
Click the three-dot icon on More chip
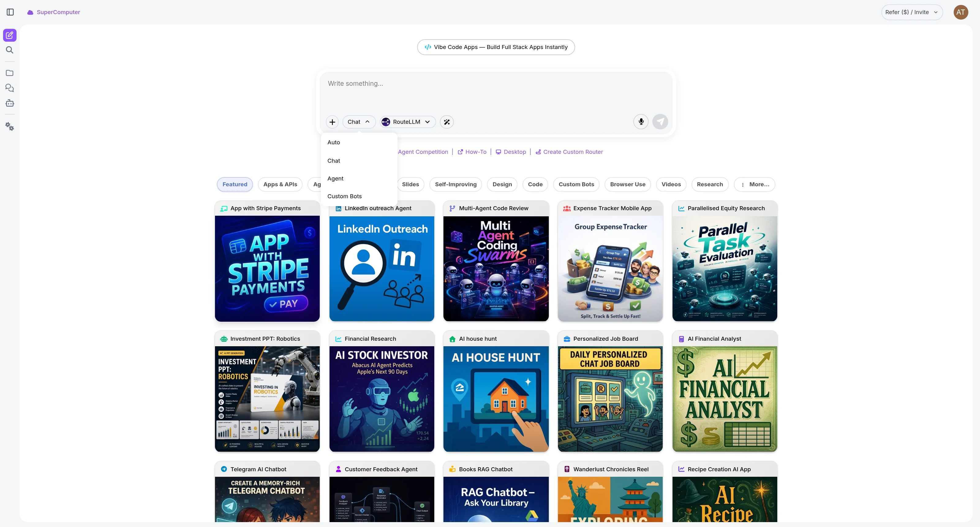point(743,184)
